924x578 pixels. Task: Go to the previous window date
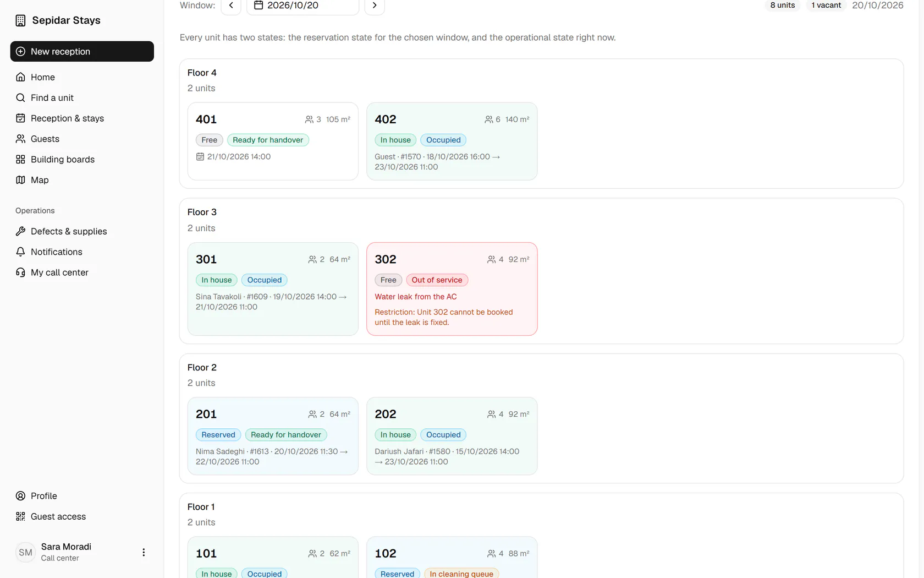(x=231, y=6)
